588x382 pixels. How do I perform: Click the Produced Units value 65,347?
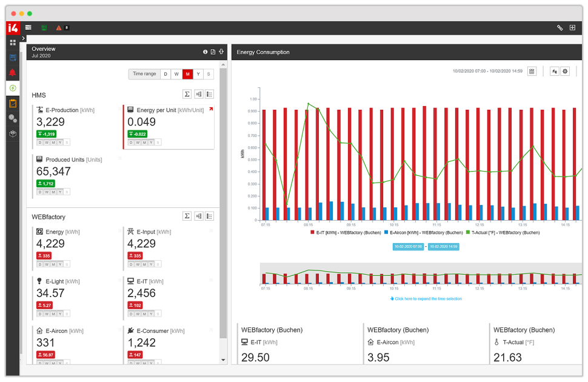coord(53,172)
